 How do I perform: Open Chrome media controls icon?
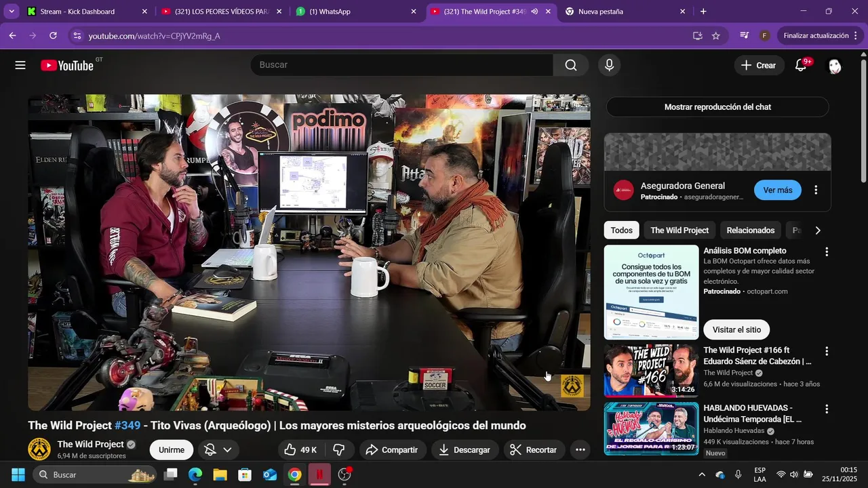[745, 35]
